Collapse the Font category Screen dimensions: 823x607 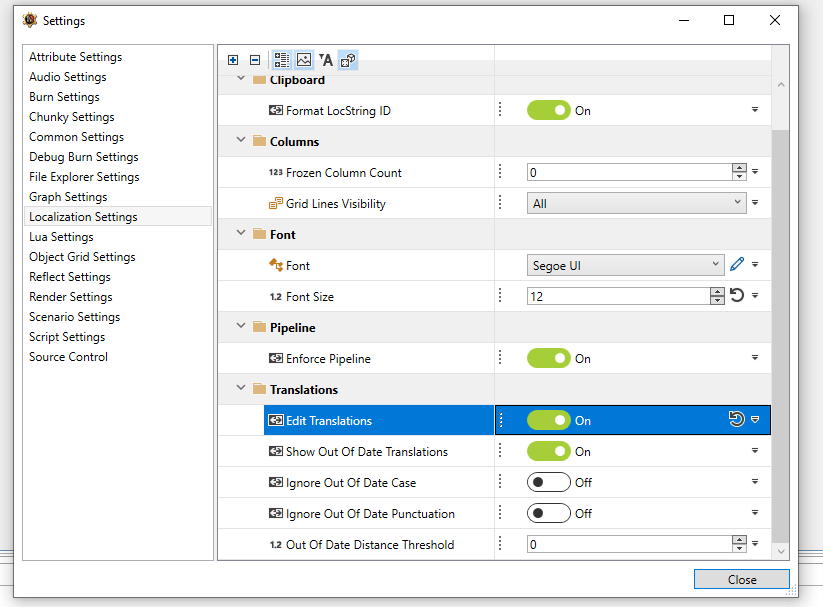coord(241,233)
